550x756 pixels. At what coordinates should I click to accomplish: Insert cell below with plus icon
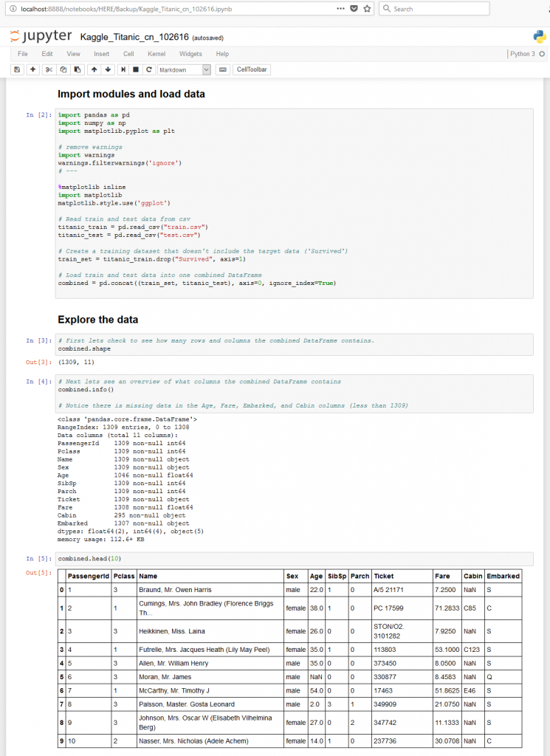coord(32,69)
